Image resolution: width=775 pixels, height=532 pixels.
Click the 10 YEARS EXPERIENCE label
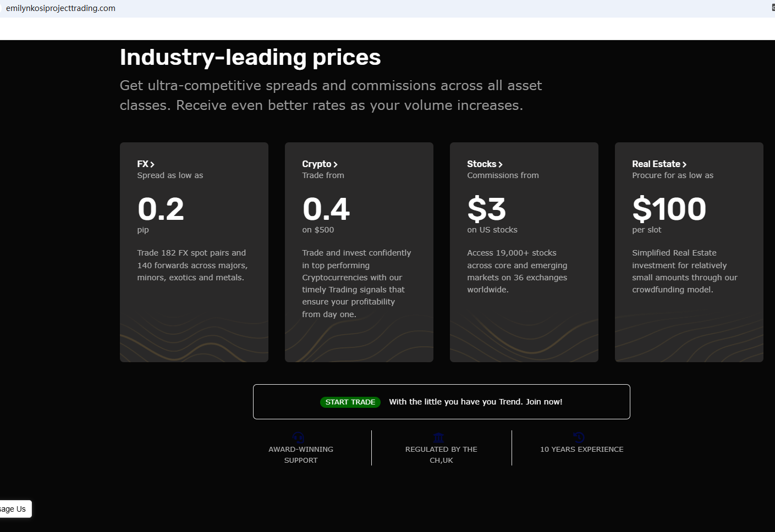(x=581, y=449)
